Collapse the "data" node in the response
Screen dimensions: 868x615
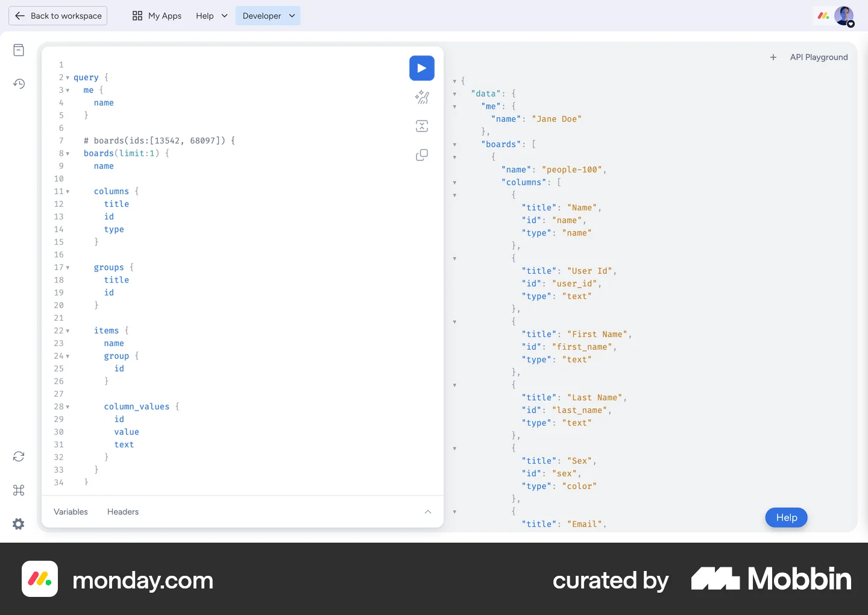point(454,94)
